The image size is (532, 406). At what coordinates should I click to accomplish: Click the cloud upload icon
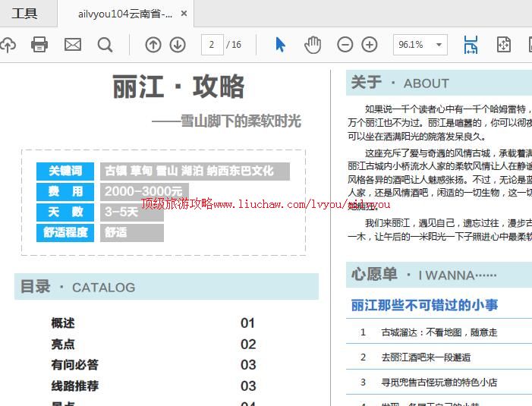tap(7, 45)
